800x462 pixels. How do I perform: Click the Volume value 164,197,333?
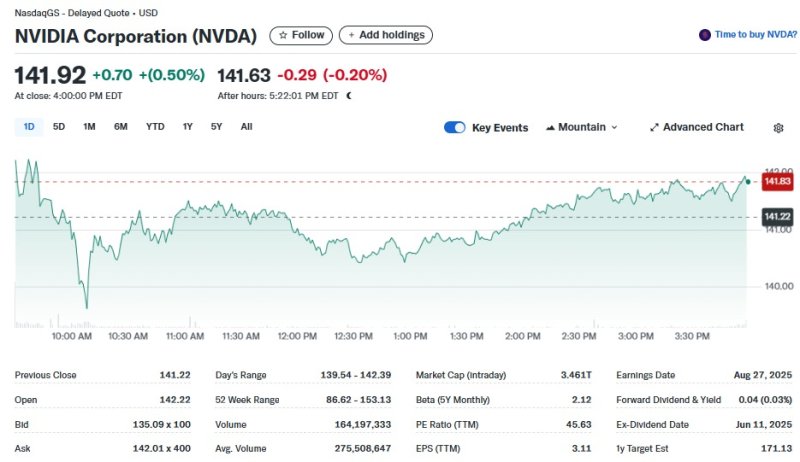coord(363,425)
